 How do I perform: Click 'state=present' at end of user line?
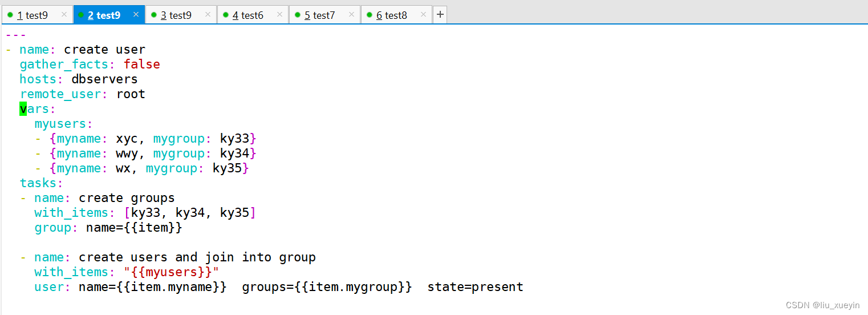[476, 287]
